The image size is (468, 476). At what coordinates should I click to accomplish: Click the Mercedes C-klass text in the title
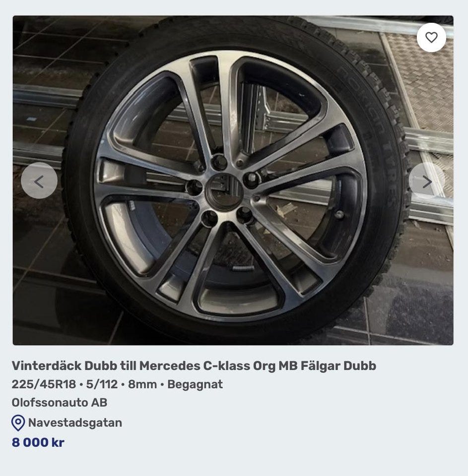pyautogui.click(x=195, y=366)
